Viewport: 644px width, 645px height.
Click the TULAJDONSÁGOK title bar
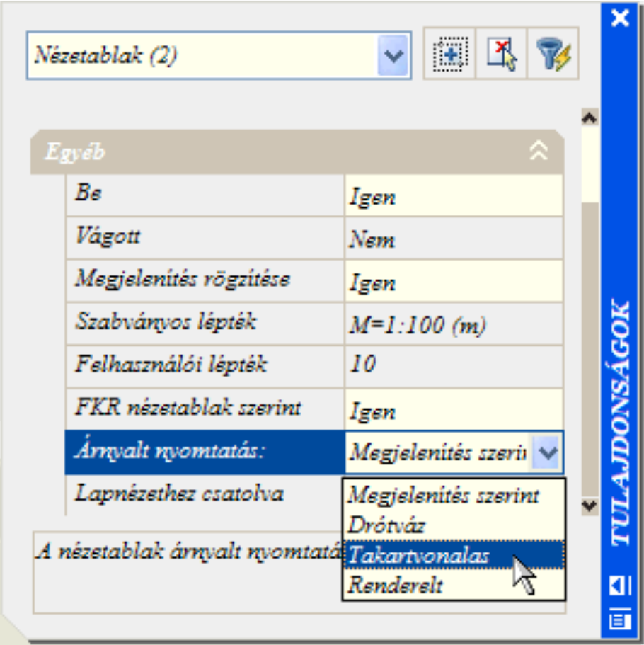tap(620, 423)
